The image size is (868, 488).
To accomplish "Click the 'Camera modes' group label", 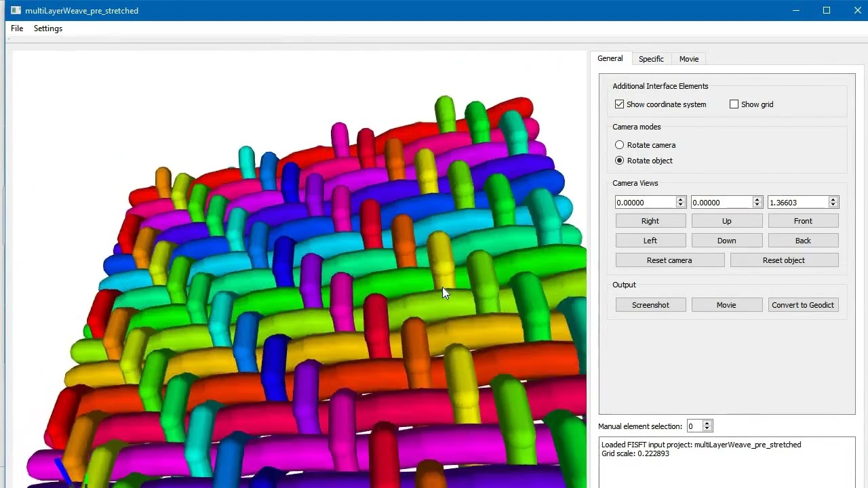I will click(x=637, y=127).
